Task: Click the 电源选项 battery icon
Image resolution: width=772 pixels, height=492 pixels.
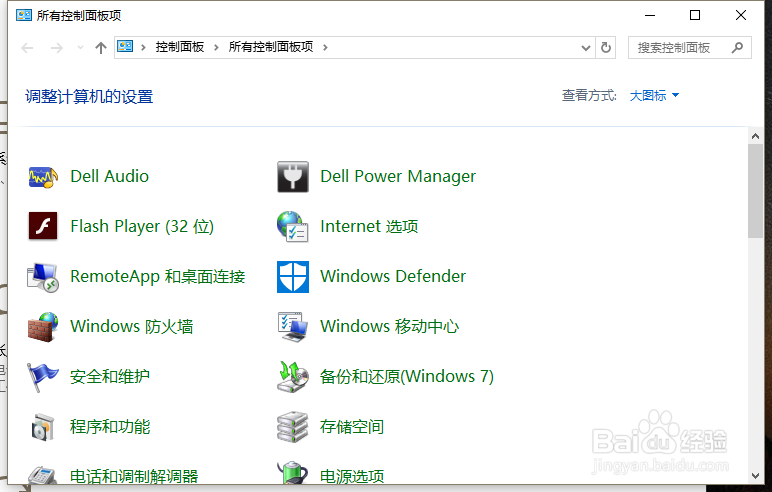Action: click(293, 473)
